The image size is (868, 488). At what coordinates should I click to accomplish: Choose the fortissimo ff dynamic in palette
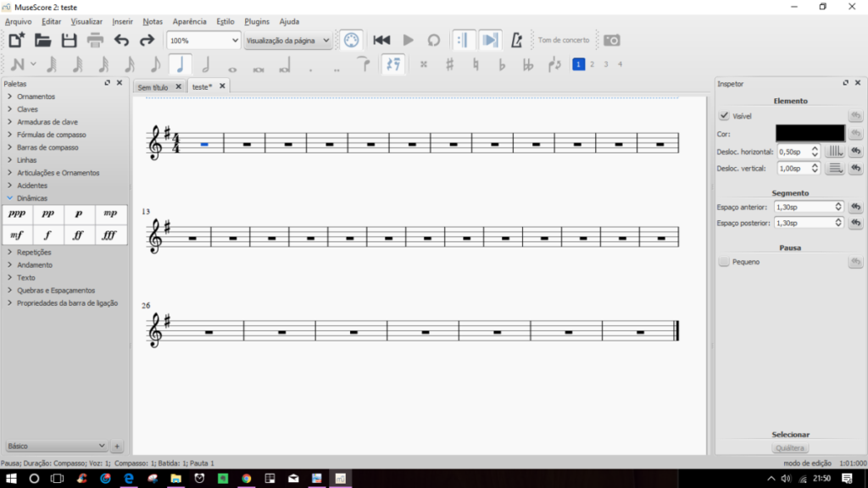pos(79,235)
